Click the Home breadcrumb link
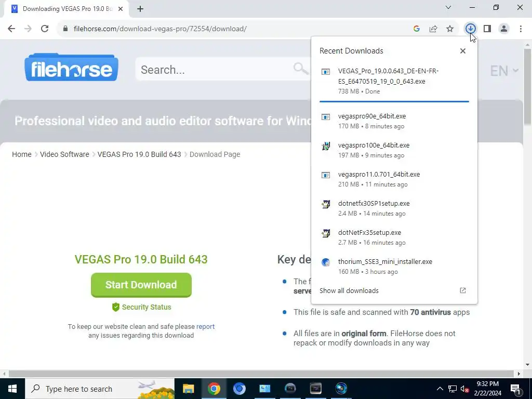Viewport: 532px width, 399px height. (x=22, y=154)
